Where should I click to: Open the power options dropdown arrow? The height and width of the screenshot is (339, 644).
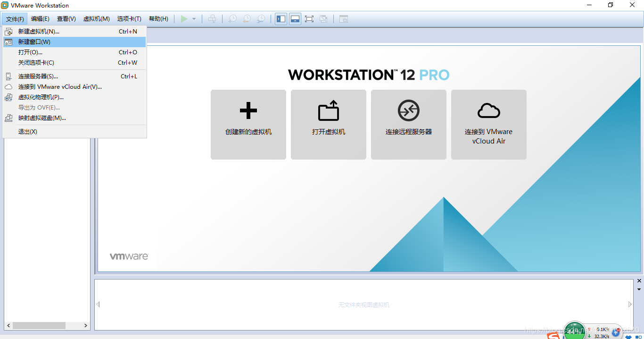point(194,19)
